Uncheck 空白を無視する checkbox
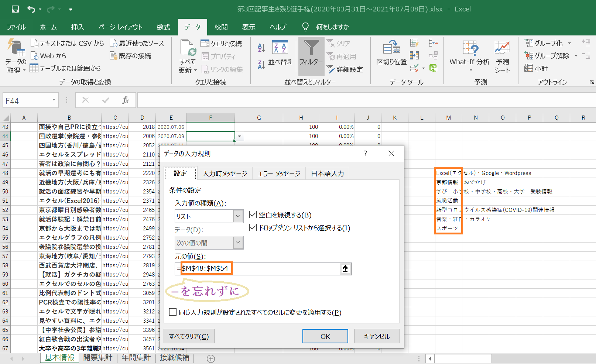Viewport: 596px width, 364px height. (x=253, y=215)
